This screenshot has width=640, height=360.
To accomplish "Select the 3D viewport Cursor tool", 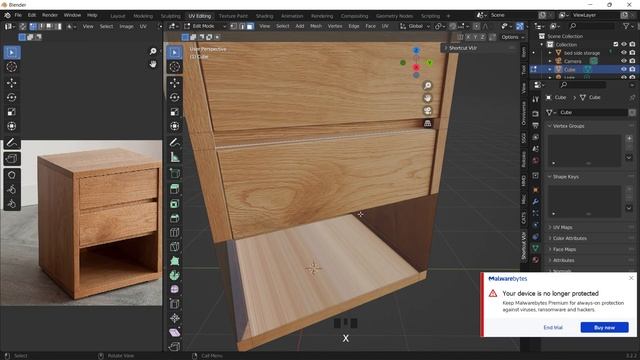I will pos(175,67).
